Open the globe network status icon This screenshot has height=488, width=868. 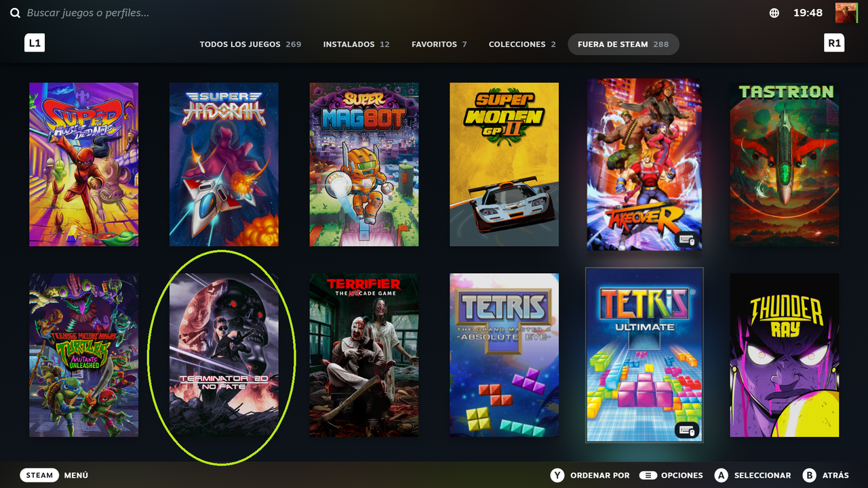coord(774,13)
